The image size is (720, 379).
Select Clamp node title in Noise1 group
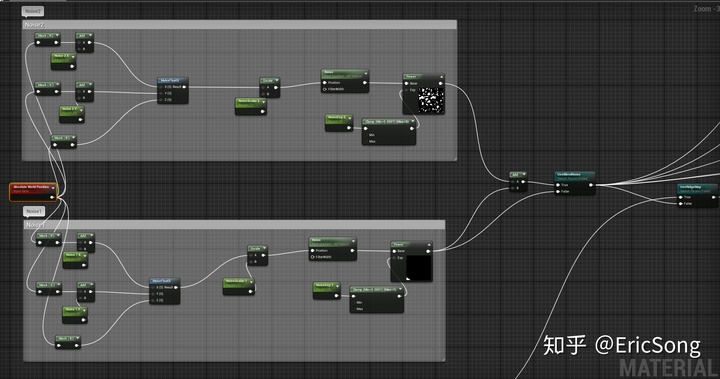[375, 290]
